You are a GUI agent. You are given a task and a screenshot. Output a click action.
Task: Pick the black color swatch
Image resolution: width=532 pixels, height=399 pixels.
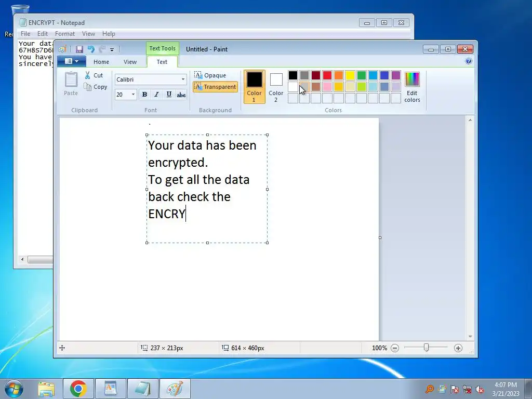293,75
